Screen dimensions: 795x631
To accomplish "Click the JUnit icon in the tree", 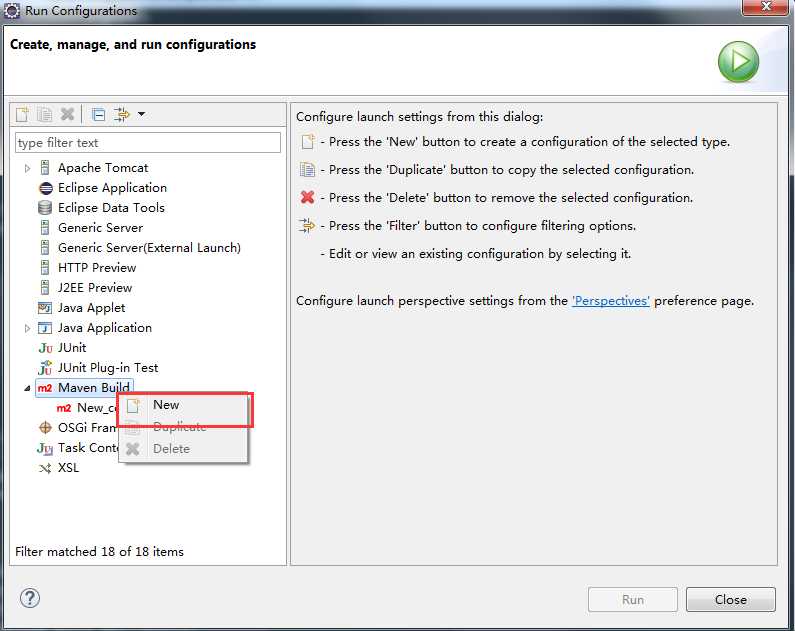I will pyautogui.click(x=45, y=348).
